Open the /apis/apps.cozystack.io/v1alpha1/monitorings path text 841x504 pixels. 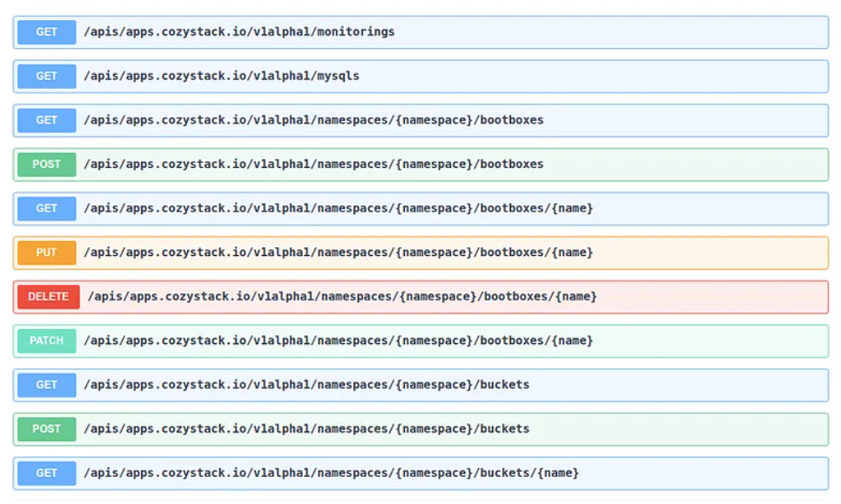(x=239, y=32)
